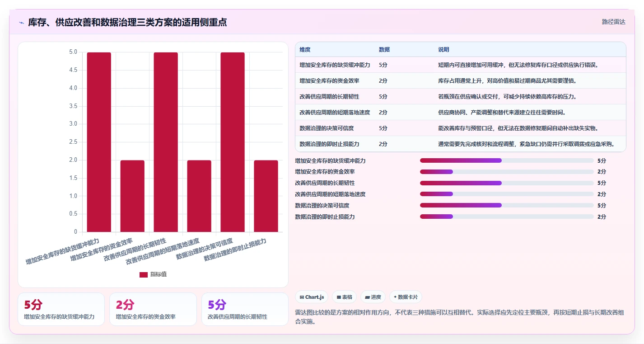The width and height of the screenshot is (644, 344).
Task: Open the 5分 增加安全库存的缺货缓冲能力 card
Action: pyautogui.click(x=61, y=309)
